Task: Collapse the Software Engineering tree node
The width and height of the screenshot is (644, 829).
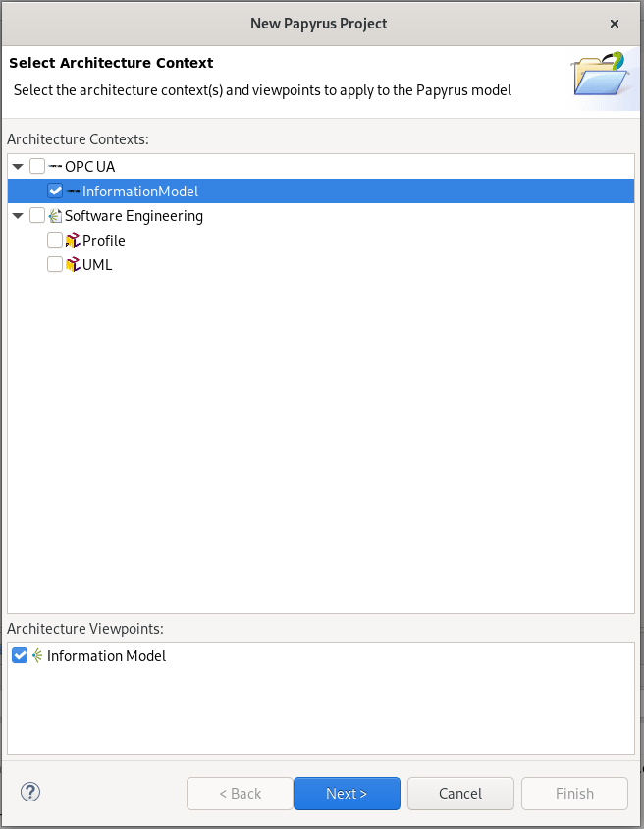Action: [18, 216]
